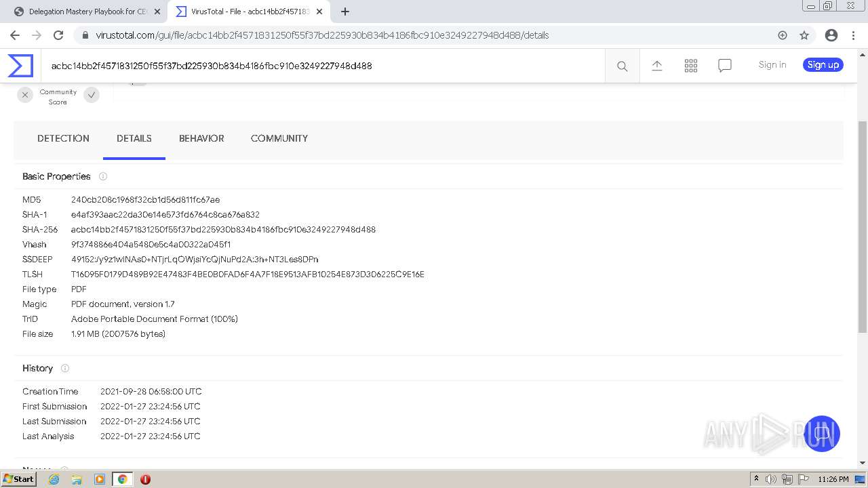868x488 pixels.
Task: Open the Chrome profile avatar icon
Action: [831, 35]
